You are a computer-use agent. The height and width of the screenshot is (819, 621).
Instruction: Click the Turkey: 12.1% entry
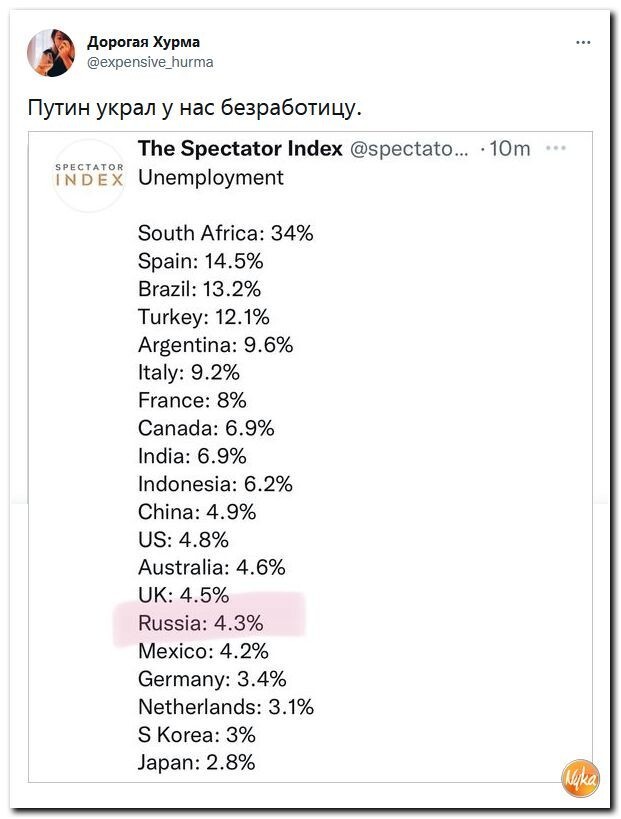[x=204, y=317]
